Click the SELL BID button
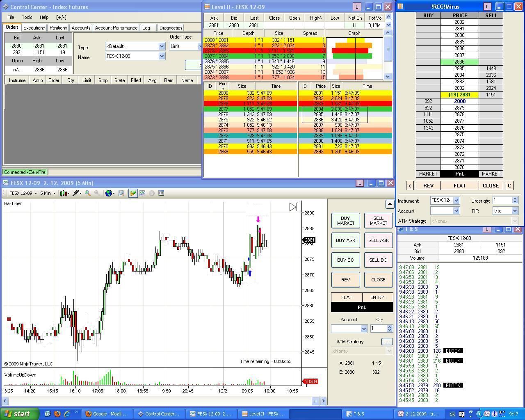525x420 pixels. 378,260
